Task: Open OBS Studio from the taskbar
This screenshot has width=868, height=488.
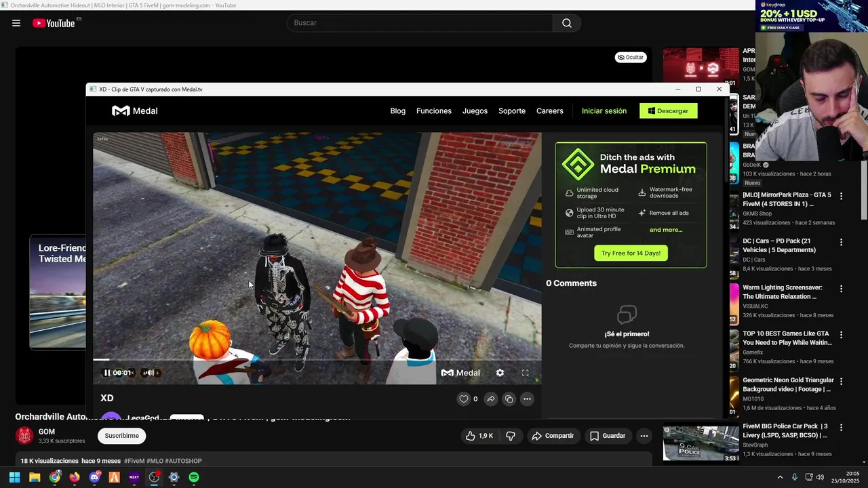Action: (x=154, y=477)
